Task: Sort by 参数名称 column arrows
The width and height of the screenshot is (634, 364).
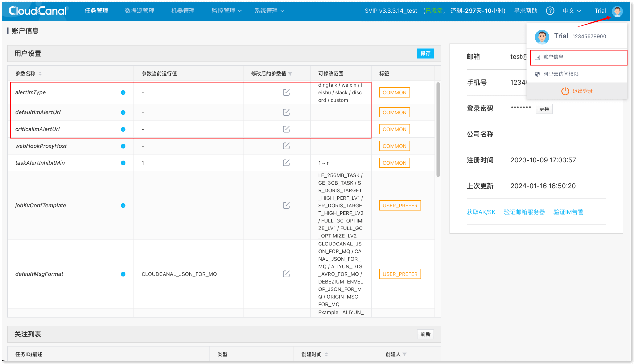Action: 40,74
